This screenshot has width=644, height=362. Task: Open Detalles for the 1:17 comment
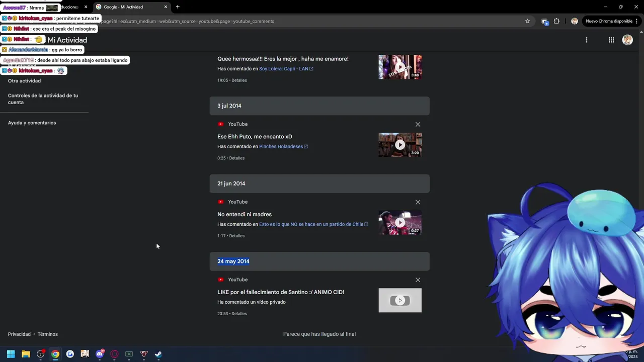[237, 236]
